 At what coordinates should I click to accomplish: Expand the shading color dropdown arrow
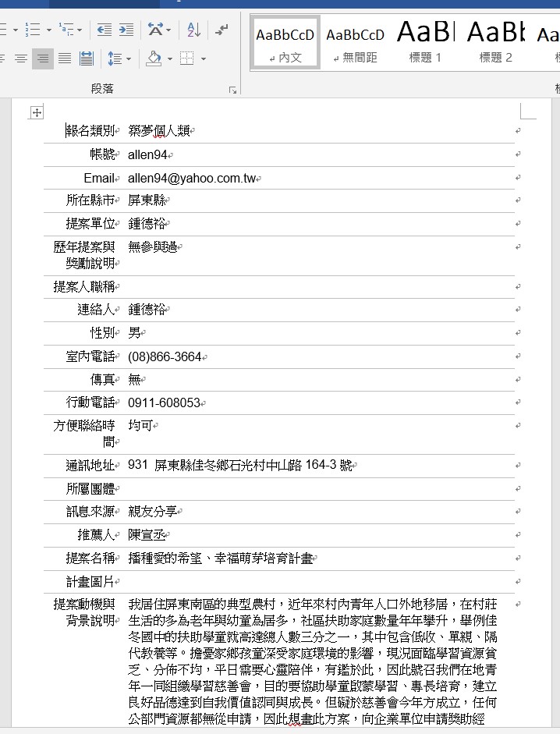(168, 59)
